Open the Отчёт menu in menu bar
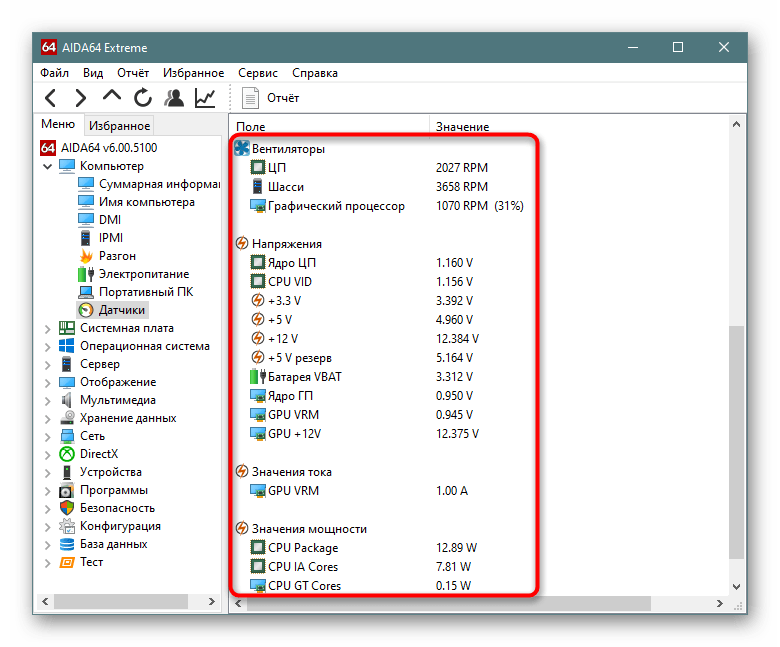The image size is (780, 647). (133, 73)
